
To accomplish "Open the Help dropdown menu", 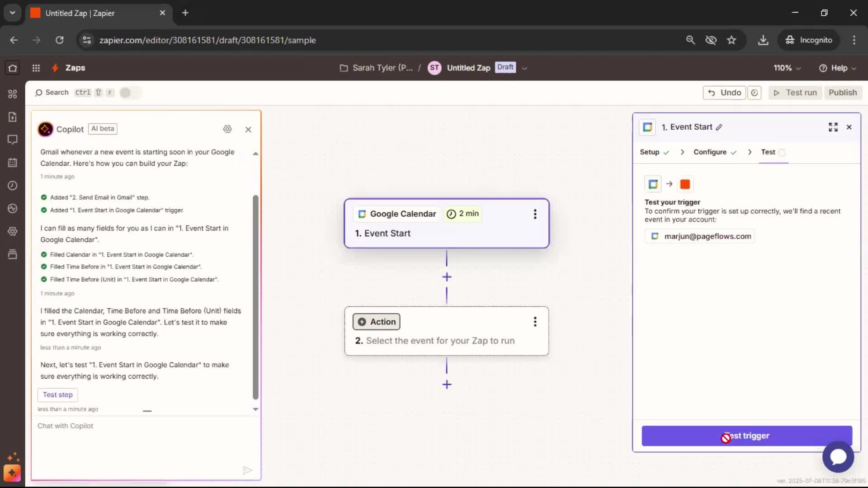I will [838, 68].
